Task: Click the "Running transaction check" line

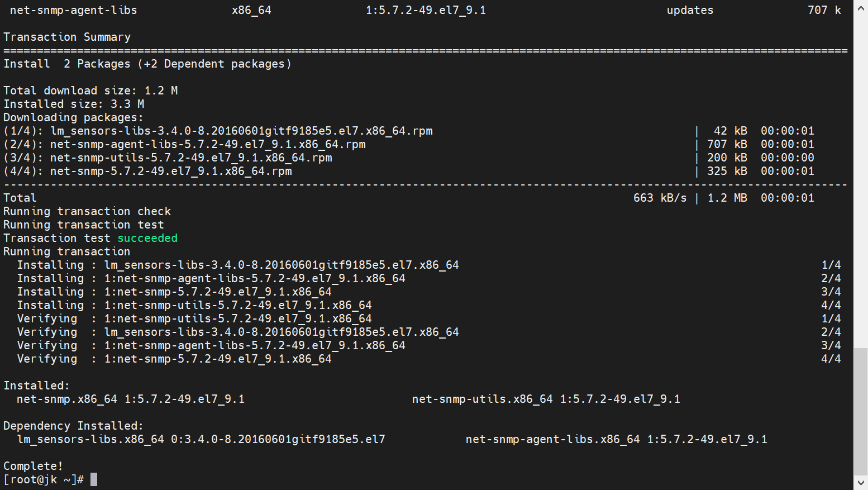Action: tap(87, 211)
